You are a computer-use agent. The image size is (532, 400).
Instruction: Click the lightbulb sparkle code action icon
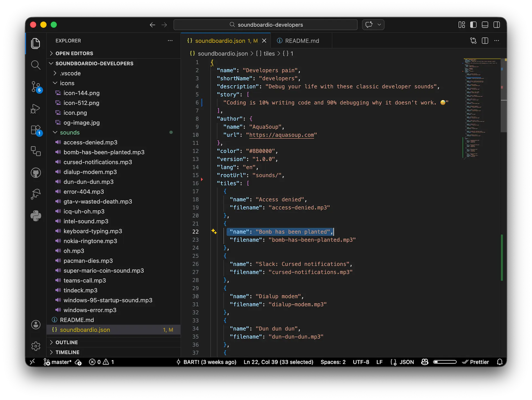(214, 231)
